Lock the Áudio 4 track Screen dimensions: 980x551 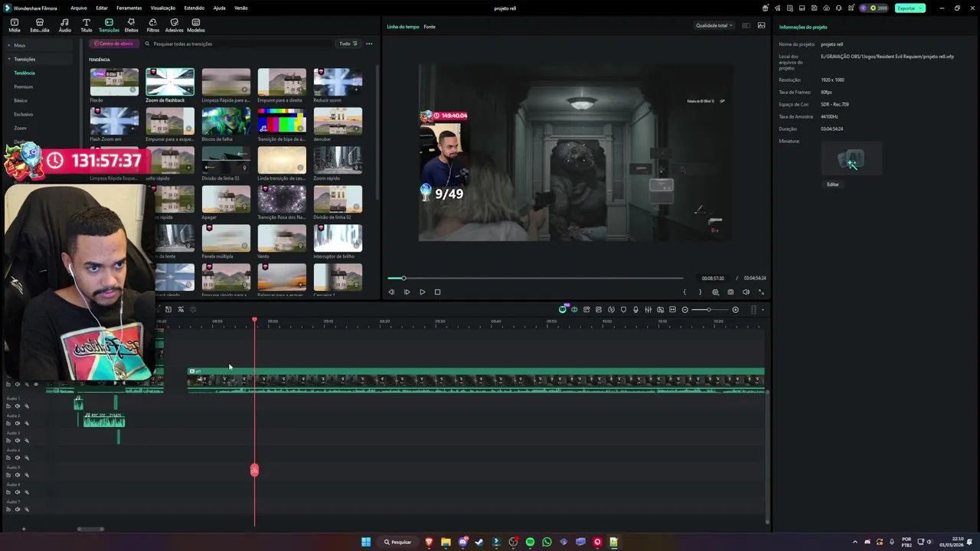[8, 458]
